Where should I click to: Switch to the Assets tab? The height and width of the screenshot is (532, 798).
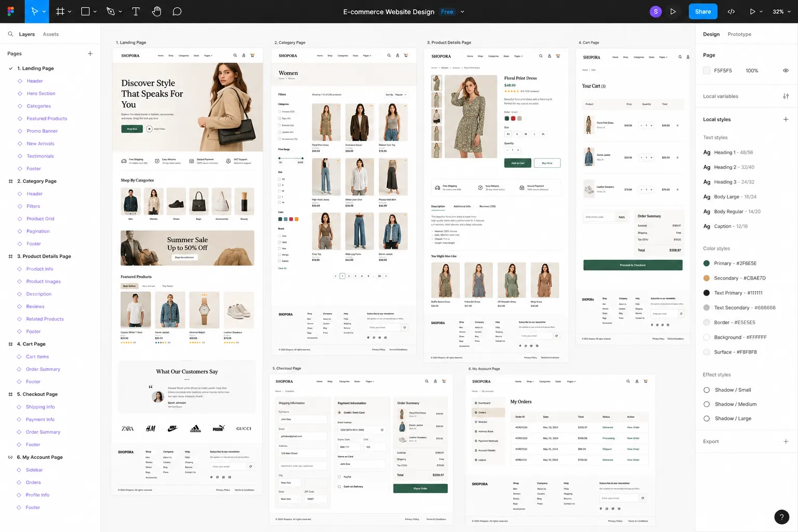(x=50, y=34)
